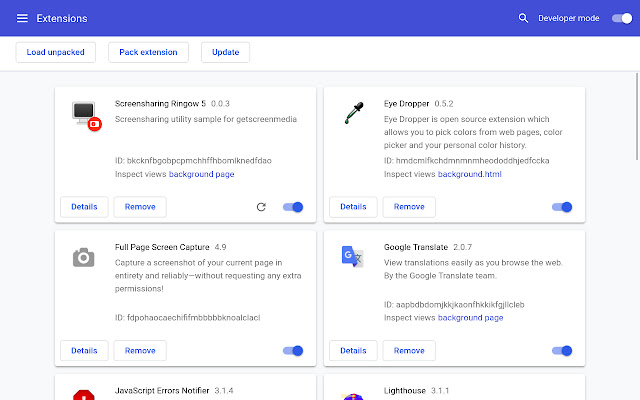Screen dimensions: 640x400
Task: Open the hamburger main menu
Action: click(x=22, y=18)
